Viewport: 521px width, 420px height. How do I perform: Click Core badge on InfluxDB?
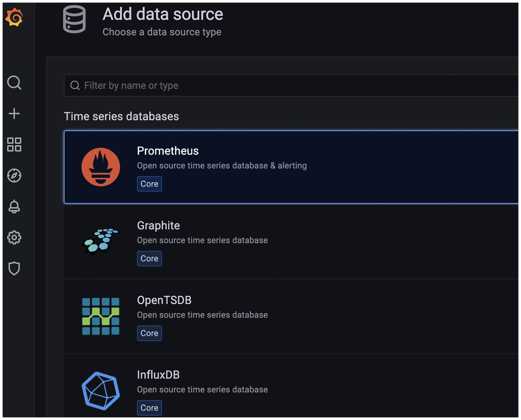149,408
